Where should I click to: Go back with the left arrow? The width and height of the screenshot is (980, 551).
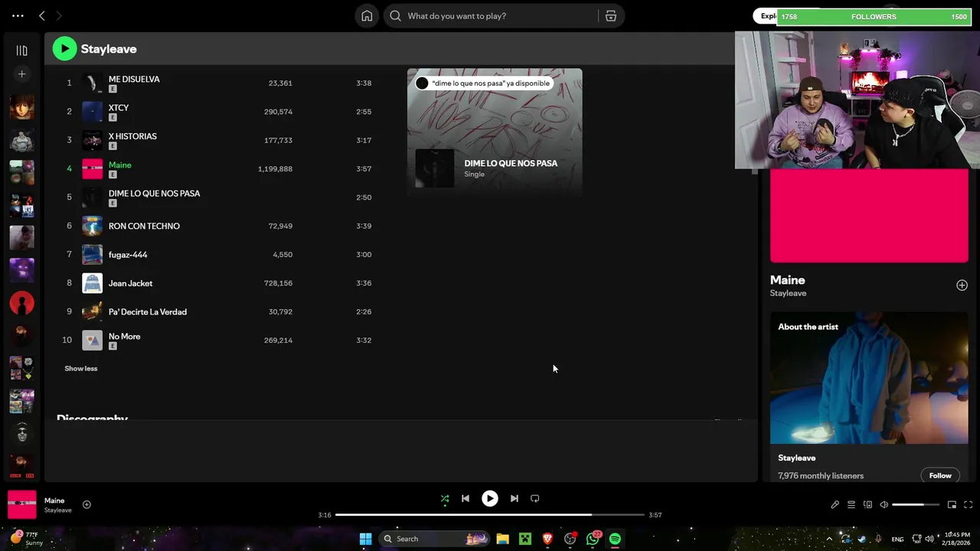42,15
